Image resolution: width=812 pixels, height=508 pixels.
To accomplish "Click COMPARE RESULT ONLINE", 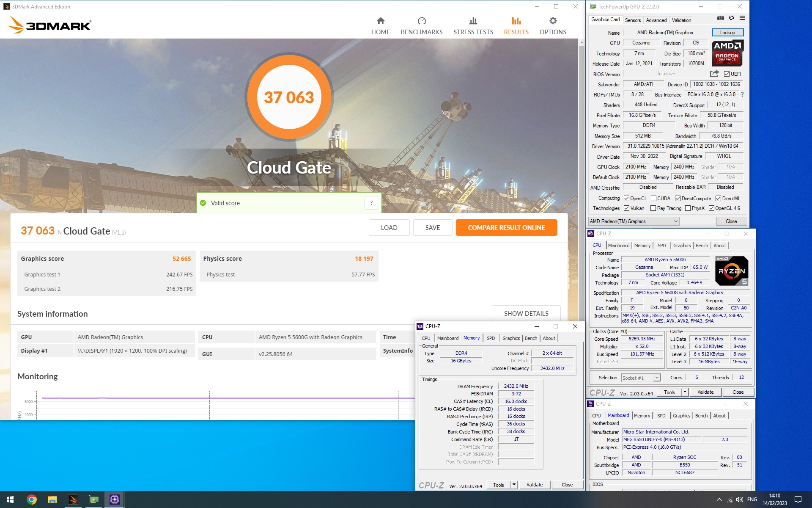I will pos(506,227).
